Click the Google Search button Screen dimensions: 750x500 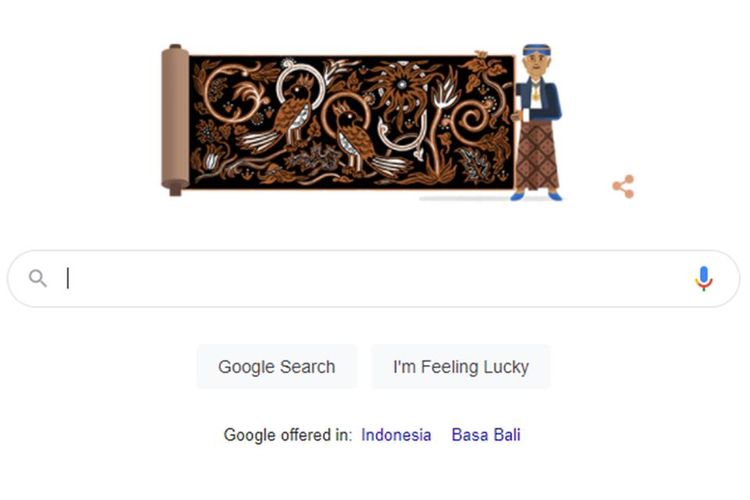pyautogui.click(x=276, y=367)
